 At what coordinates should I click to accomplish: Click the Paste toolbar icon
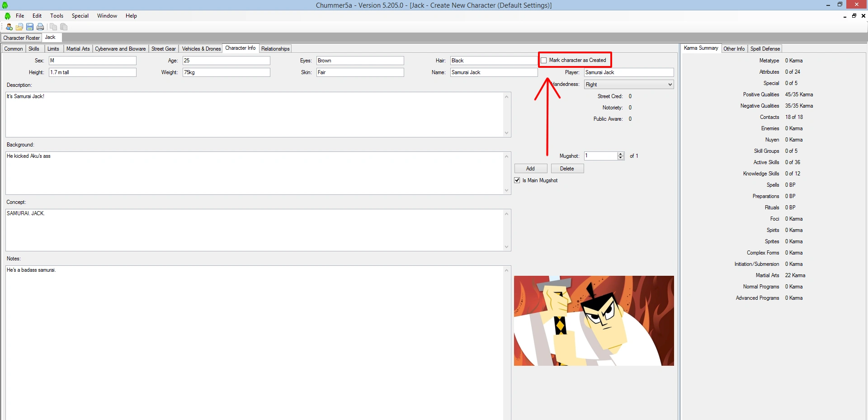click(x=64, y=27)
